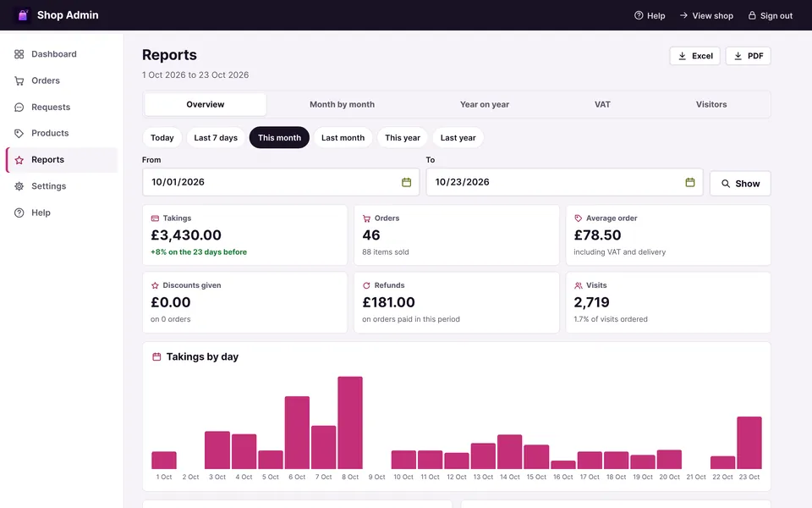Open Products in the sidebar
The width and height of the screenshot is (812, 508).
point(62,133)
